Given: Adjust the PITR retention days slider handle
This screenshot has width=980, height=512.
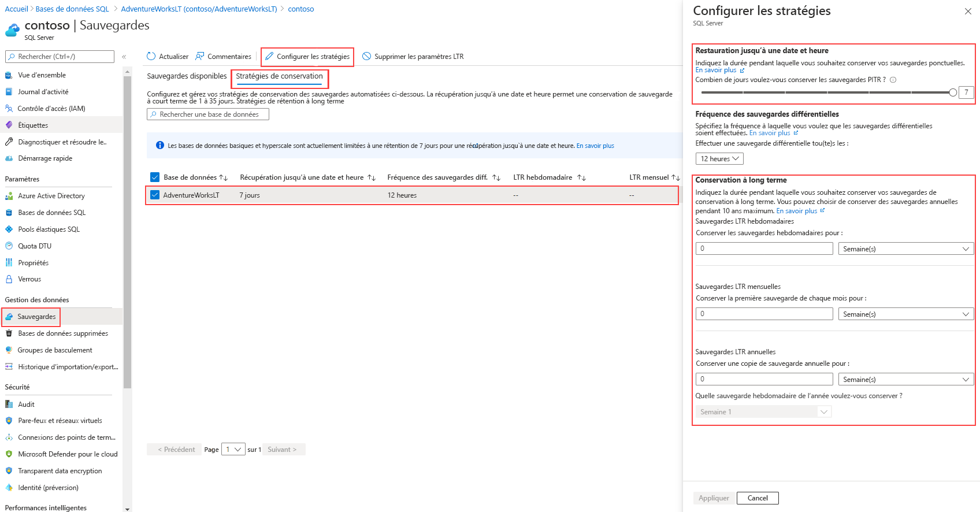Looking at the screenshot, I should tap(952, 92).
